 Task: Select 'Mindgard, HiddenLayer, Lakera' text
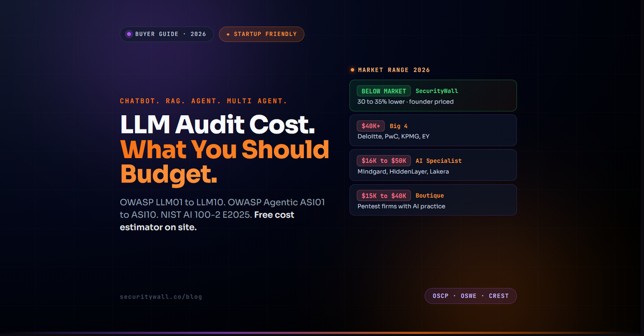coord(403,171)
